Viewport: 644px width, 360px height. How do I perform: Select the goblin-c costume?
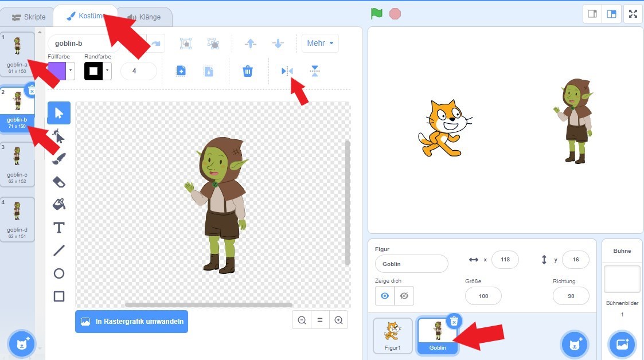(x=17, y=164)
